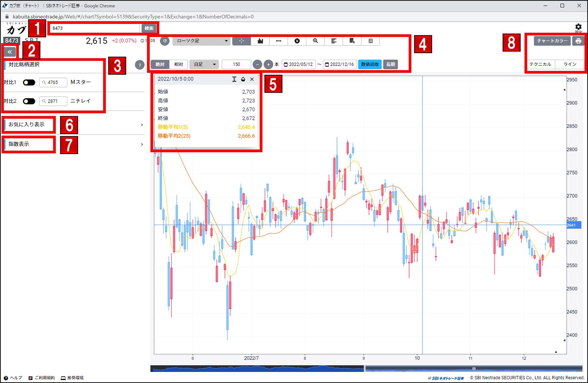Viewport: 588px width, 383px height.
Task: Open help for comparison stock selection
Action: pyautogui.click(x=140, y=65)
